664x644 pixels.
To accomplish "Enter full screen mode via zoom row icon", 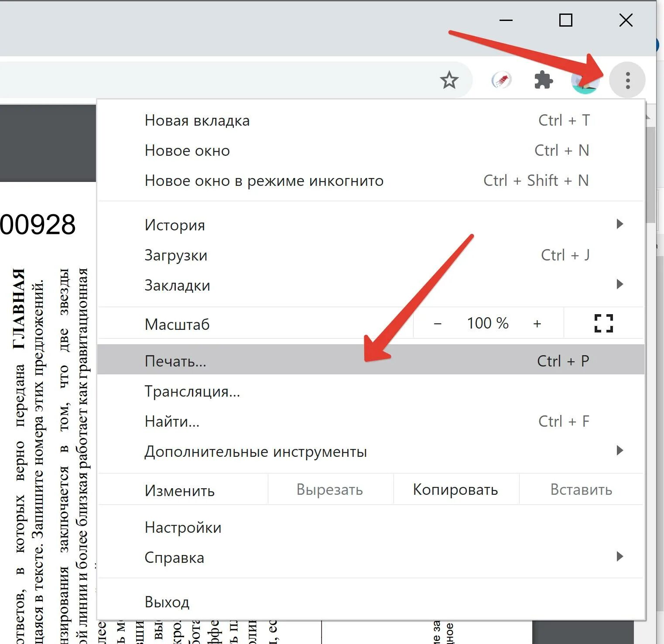I will coord(604,323).
